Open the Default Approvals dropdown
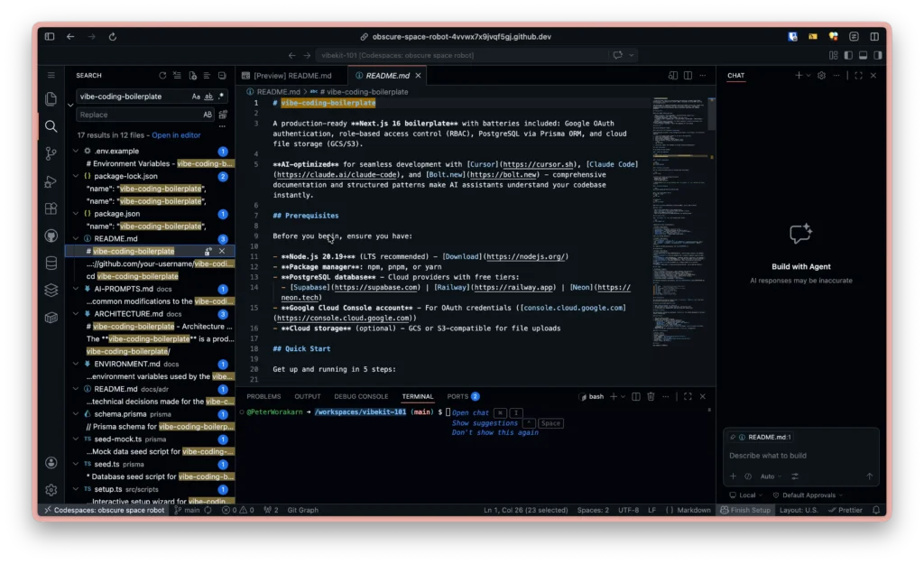 coord(808,495)
